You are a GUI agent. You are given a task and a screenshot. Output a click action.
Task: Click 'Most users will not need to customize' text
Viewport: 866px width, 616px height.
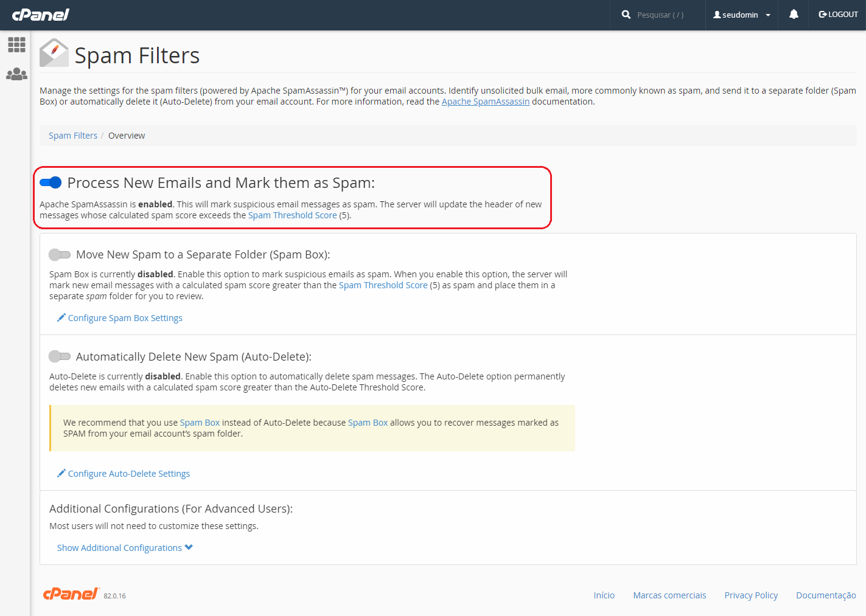154,526
